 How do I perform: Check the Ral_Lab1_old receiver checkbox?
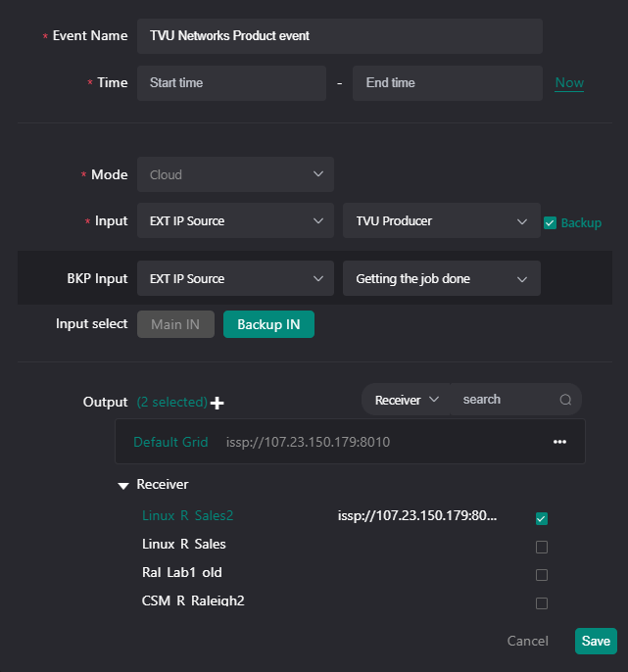(542, 575)
